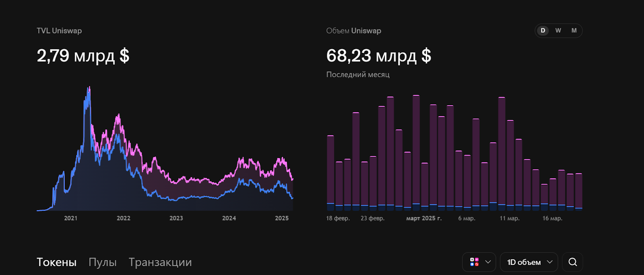Click the 6 мар. axis label
This screenshot has width=644, height=275.
[466, 218]
